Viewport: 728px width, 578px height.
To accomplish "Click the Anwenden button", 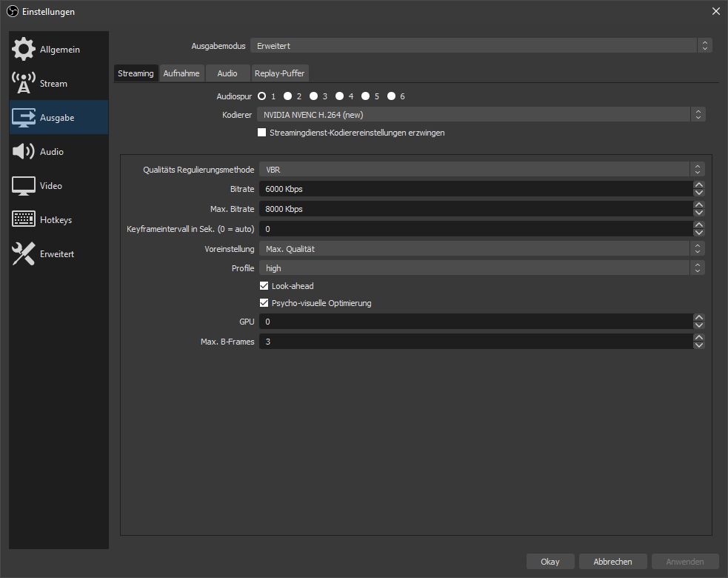I will pos(685,561).
